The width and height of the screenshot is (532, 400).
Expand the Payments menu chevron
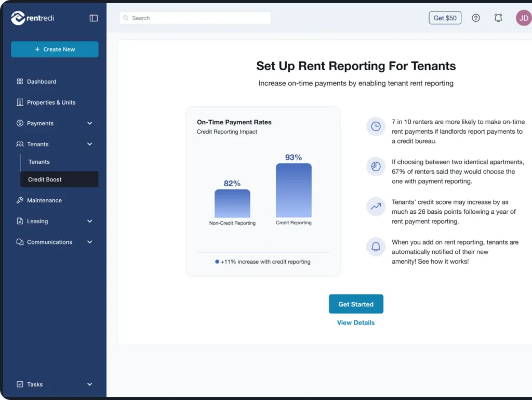pos(89,123)
